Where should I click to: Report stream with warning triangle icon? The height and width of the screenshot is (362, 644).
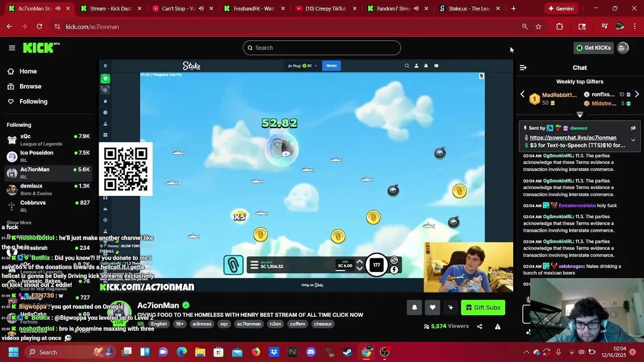(498, 326)
